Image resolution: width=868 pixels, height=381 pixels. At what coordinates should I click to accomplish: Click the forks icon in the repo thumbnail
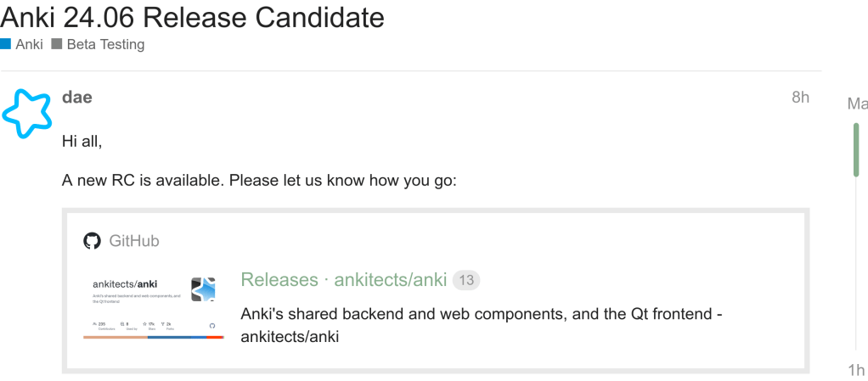[x=162, y=324]
